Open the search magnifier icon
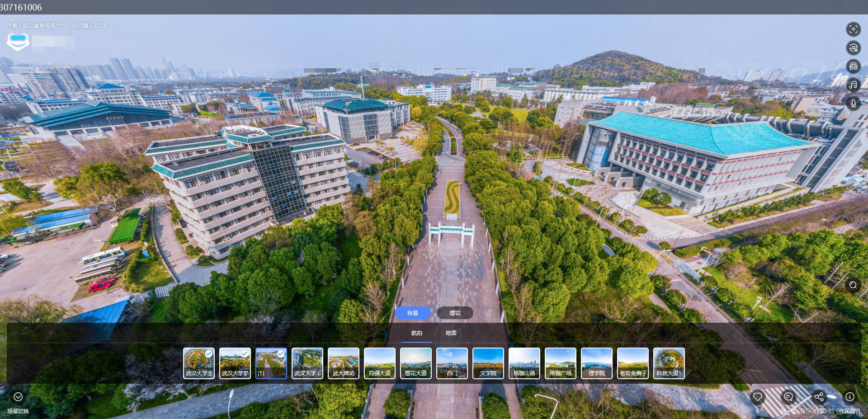The width and height of the screenshot is (868, 419). pyautogui.click(x=853, y=285)
